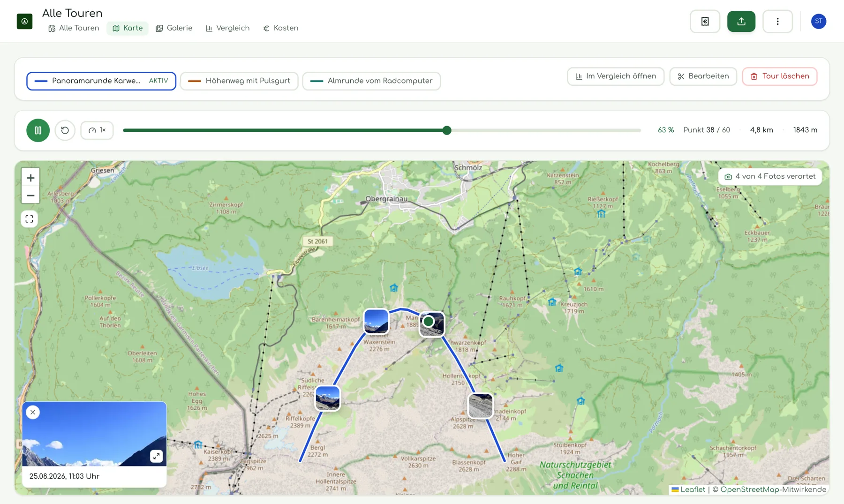Select the Karte tab
Viewport: 844px width, 504px height.
[x=128, y=28]
